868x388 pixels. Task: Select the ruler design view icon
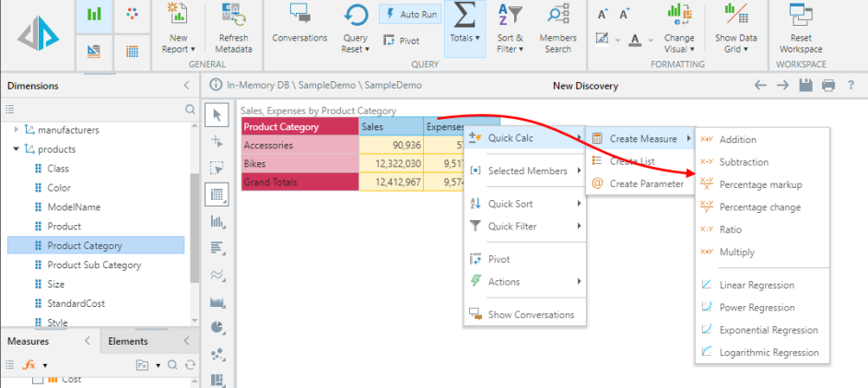94,52
